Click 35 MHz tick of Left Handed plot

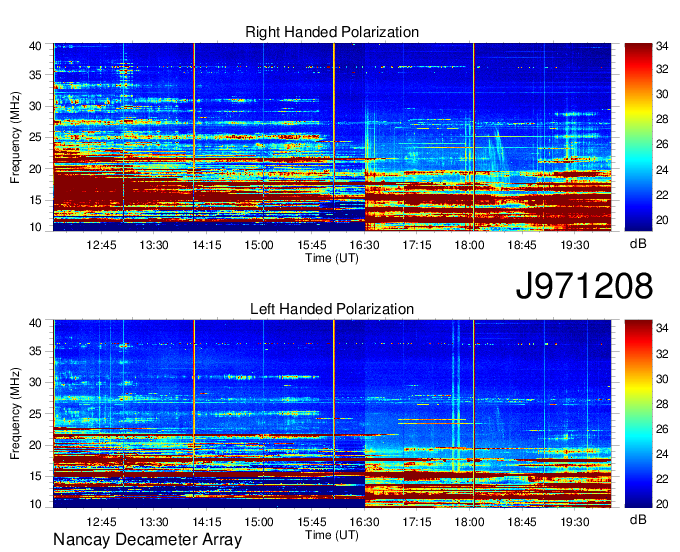point(35,351)
